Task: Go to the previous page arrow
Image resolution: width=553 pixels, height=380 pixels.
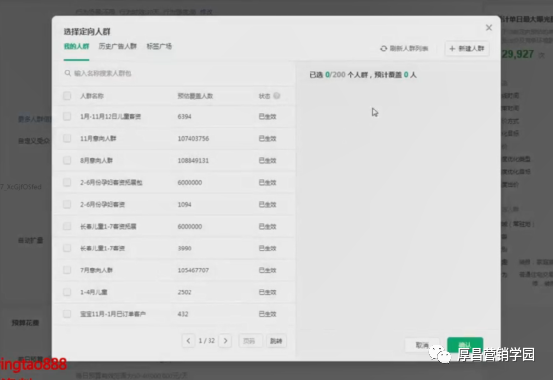Action: click(188, 340)
